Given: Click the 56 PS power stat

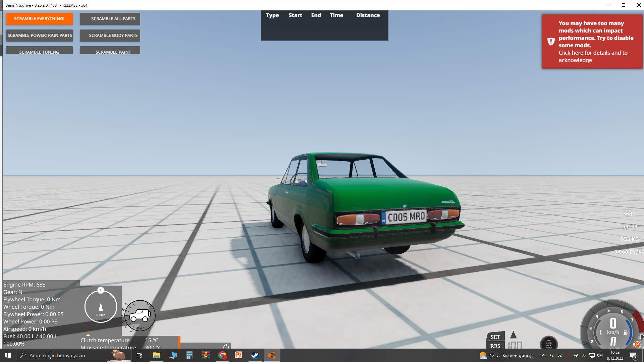Looking at the screenshot, I should pos(630,214).
